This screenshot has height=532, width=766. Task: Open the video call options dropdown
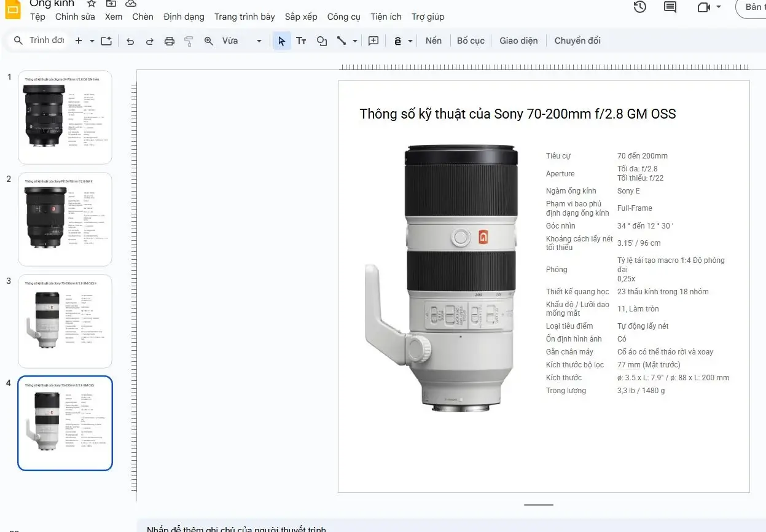point(719,7)
